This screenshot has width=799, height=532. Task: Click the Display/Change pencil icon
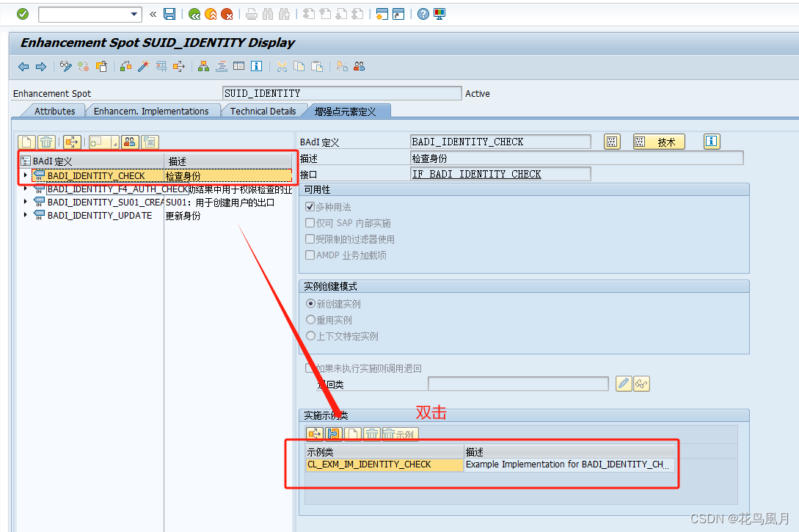tap(65, 67)
